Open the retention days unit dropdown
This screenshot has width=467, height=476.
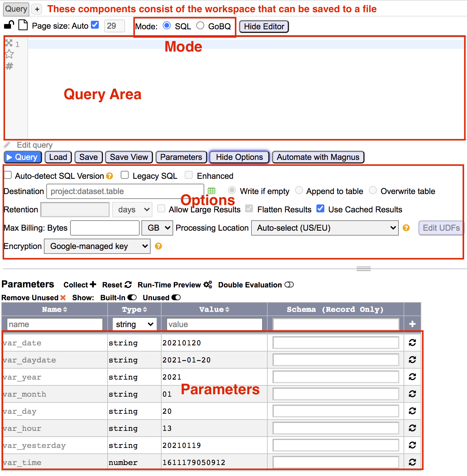(132, 210)
